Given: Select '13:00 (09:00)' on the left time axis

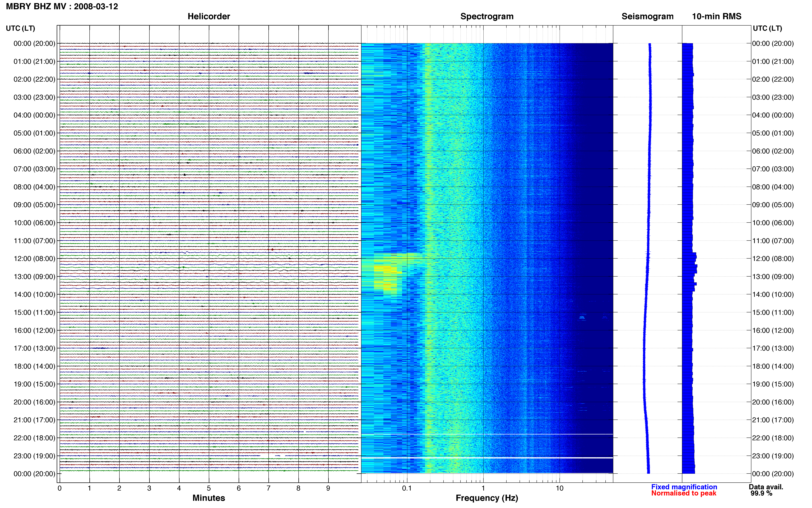Looking at the screenshot, I should [34, 277].
